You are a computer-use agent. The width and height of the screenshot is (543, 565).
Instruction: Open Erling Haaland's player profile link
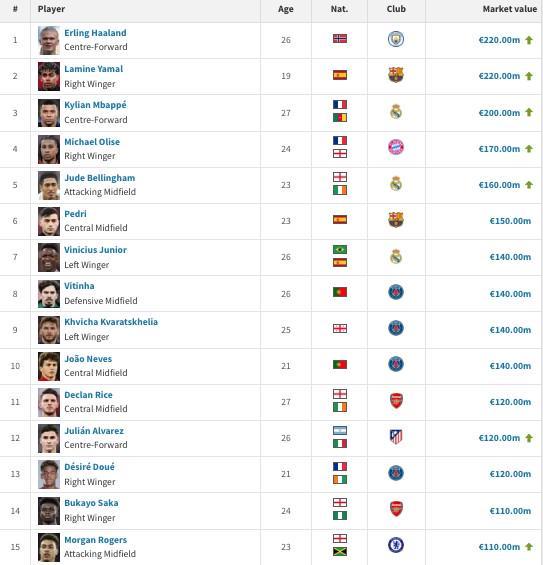pyautogui.click(x=95, y=33)
